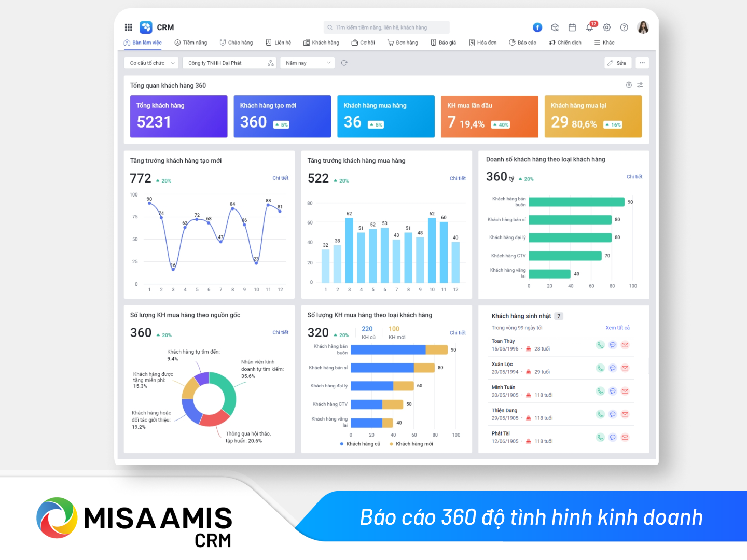Open overview settings gear in Tổng quan
Viewport: 747px width, 560px height.
pos(629,85)
